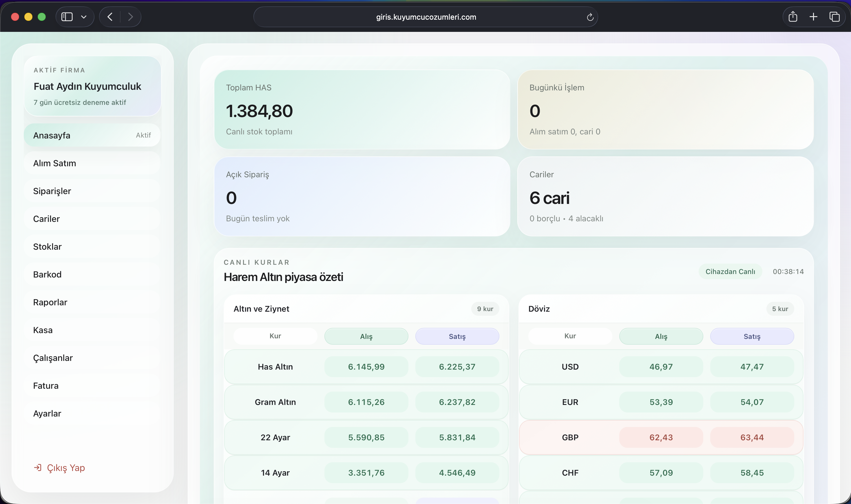Open the Stoklar section
The width and height of the screenshot is (851, 504).
point(92,246)
